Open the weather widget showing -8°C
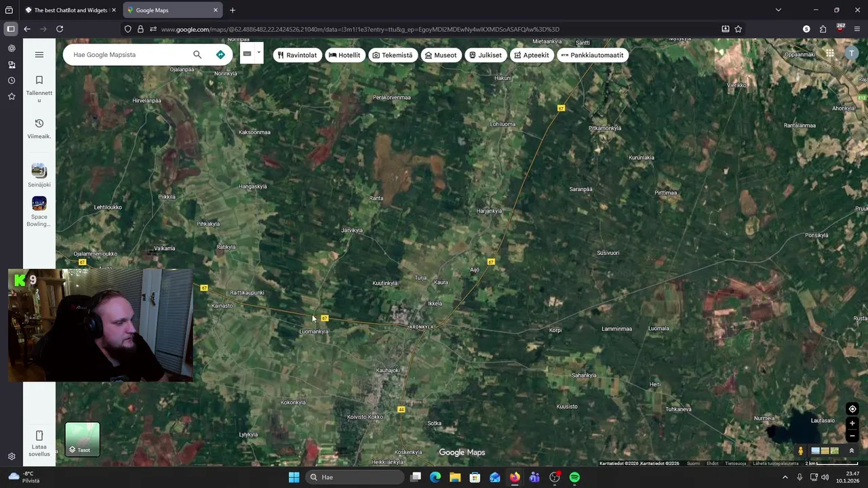This screenshot has width=868, height=488. (x=24, y=477)
